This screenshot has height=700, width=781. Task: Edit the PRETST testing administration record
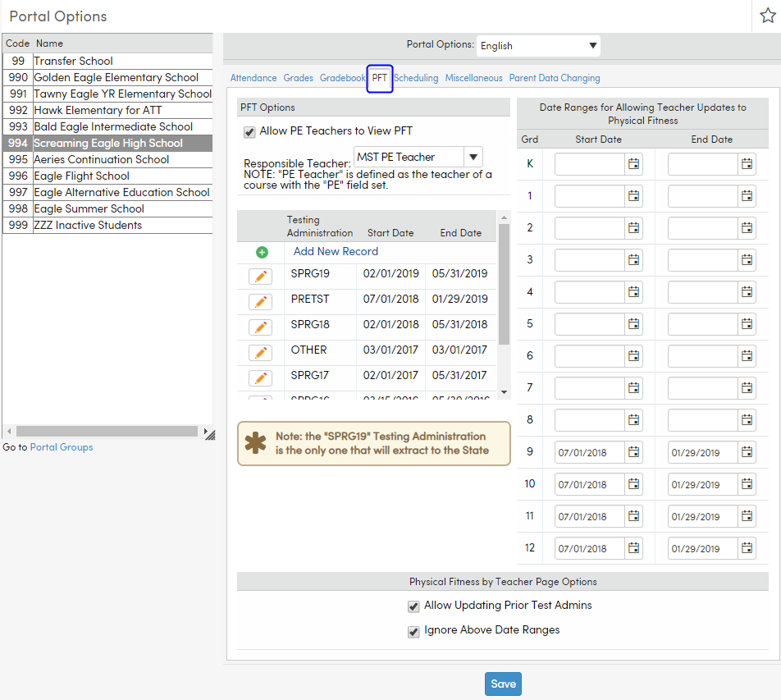260,301
